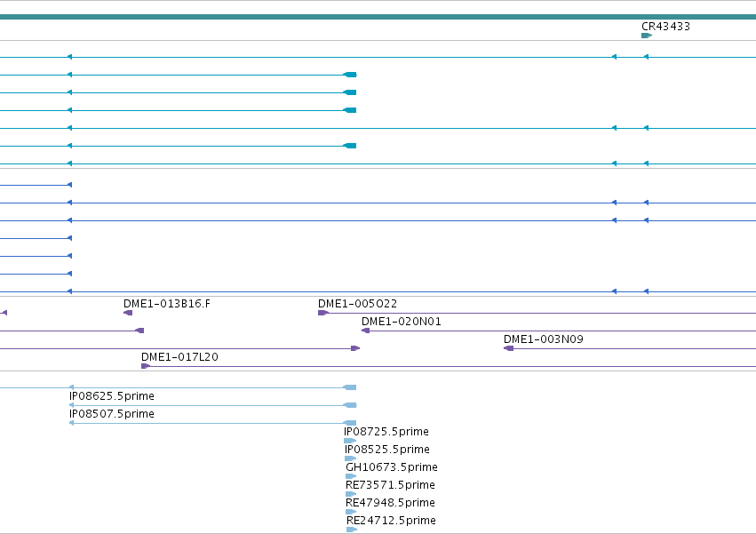
Task: Click the purple start glyph of DME1-005O22
Action: [323, 313]
